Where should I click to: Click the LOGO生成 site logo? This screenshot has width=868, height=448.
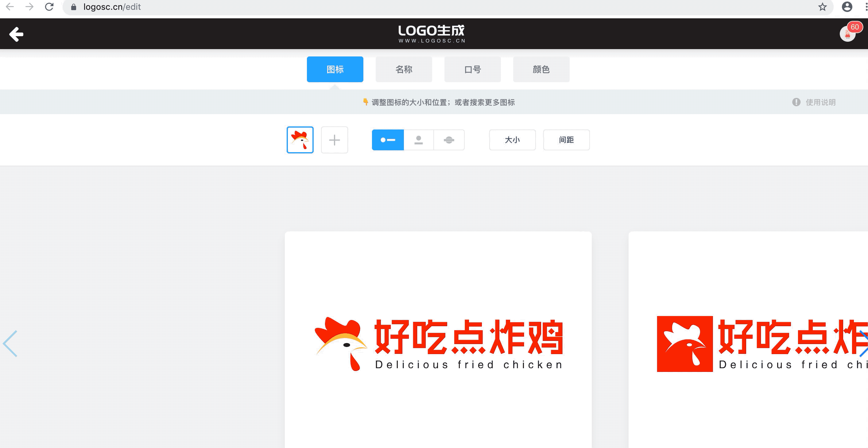click(432, 34)
